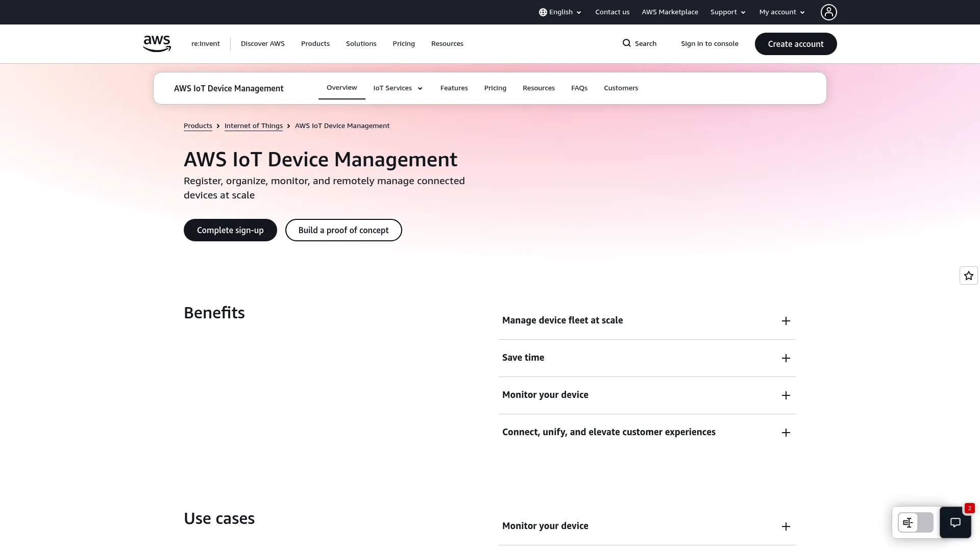The width and height of the screenshot is (980, 551).
Task: Toggle the text layout switch
Action: pos(915,522)
